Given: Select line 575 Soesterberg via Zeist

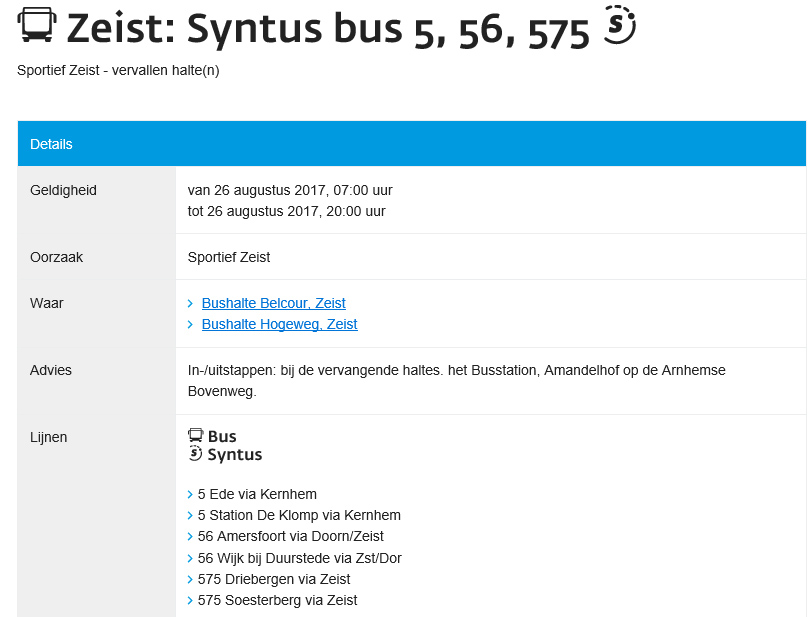Looking at the screenshot, I should coord(277,600).
